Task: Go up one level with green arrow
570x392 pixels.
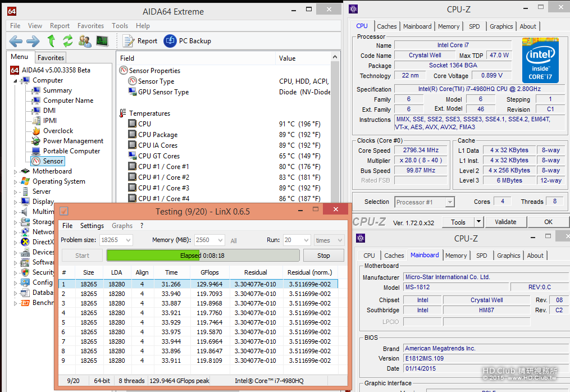Action: pos(51,41)
